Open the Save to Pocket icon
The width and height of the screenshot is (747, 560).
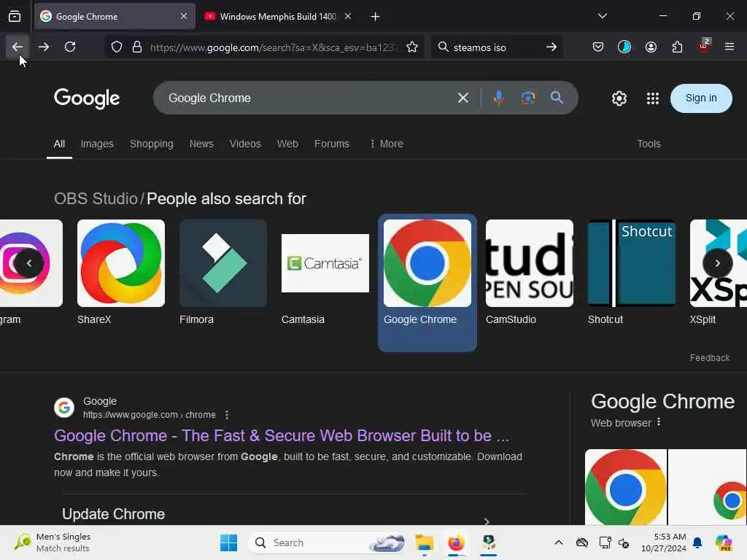(x=598, y=47)
